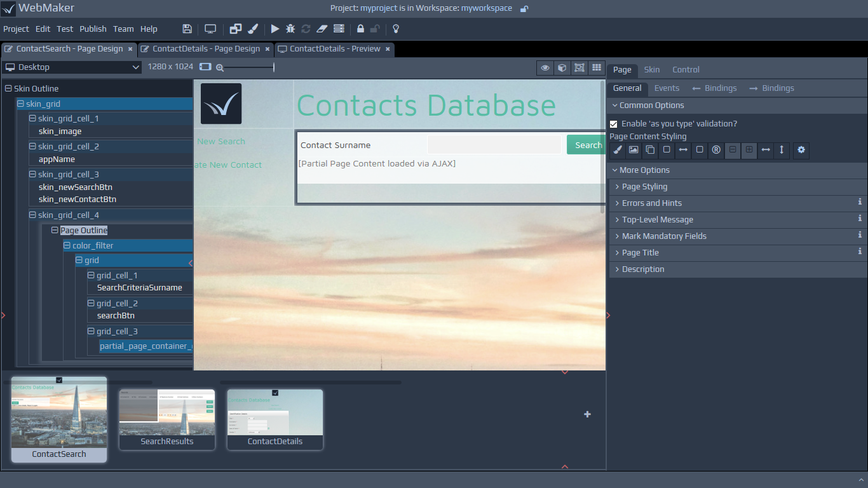868x488 pixels.
Task: Click the zoom slider track
Action: click(x=248, y=67)
